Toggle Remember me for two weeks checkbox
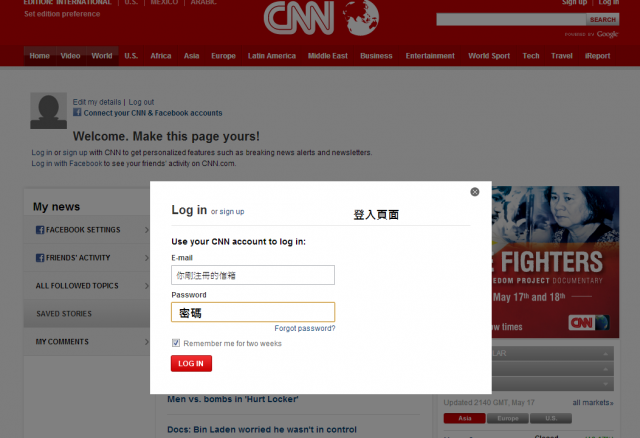 point(176,343)
